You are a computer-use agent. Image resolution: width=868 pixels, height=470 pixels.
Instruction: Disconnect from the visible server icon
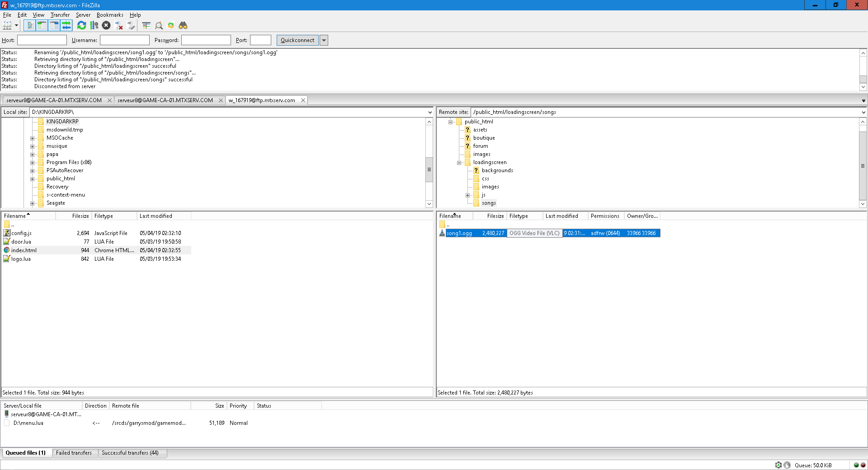[x=119, y=25]
